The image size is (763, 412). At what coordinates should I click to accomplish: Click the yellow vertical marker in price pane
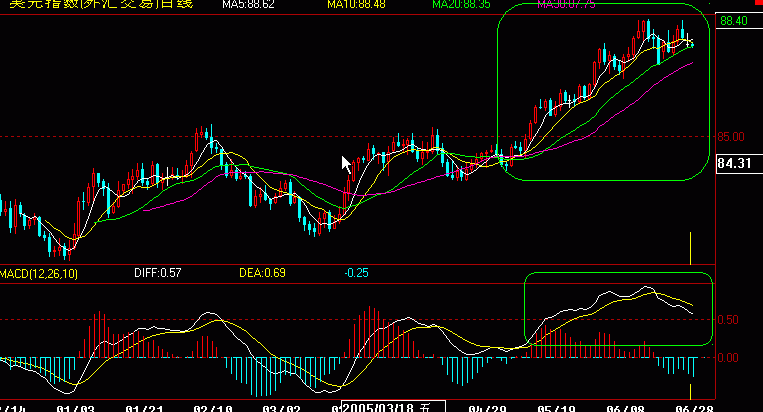point(690,248)
